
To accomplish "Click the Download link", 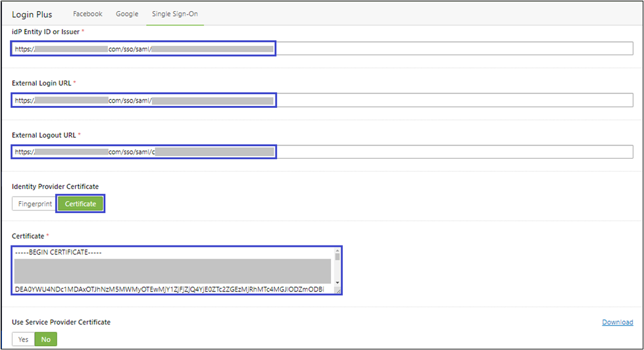I will pos(617,322).
